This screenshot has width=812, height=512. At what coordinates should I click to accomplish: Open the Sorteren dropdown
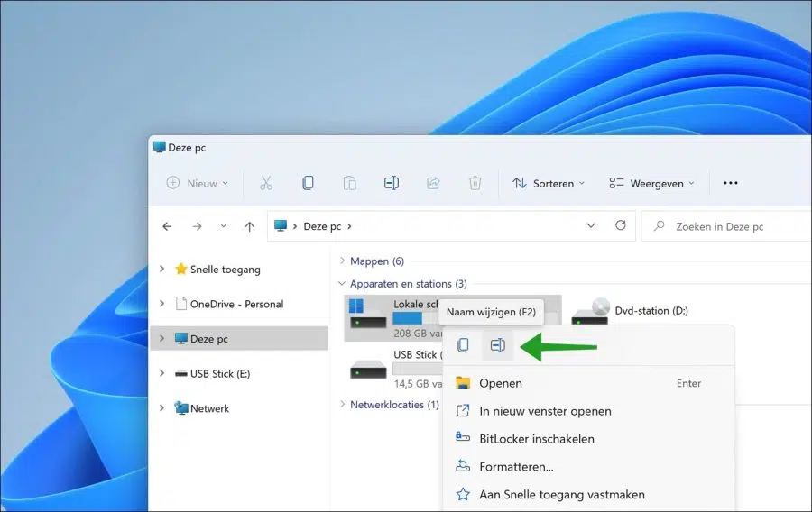[549, 183]
